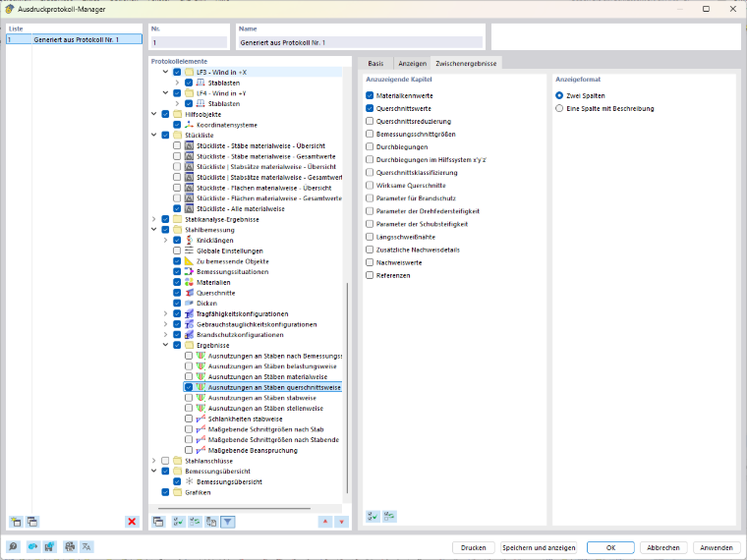The image size is (747, 560).
Task: Click the Globale Einstellungen icon
Action: [x=189, y=251]
